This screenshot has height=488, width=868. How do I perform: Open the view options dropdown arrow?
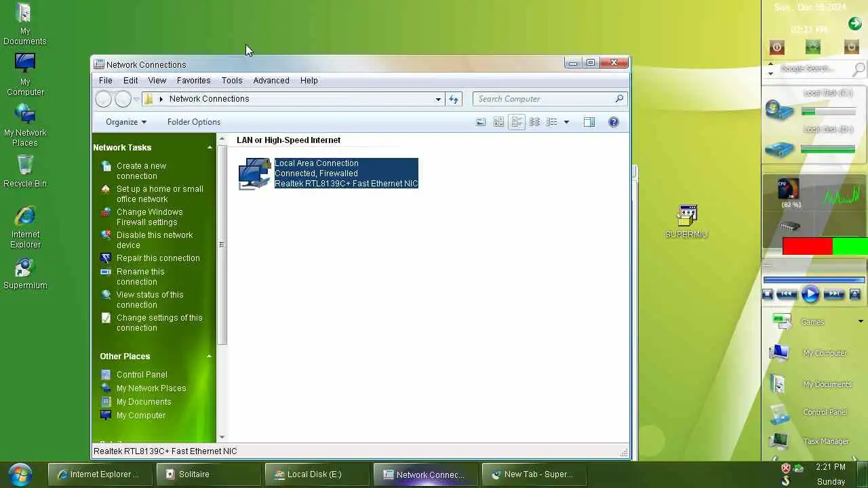tap(566, 122)
